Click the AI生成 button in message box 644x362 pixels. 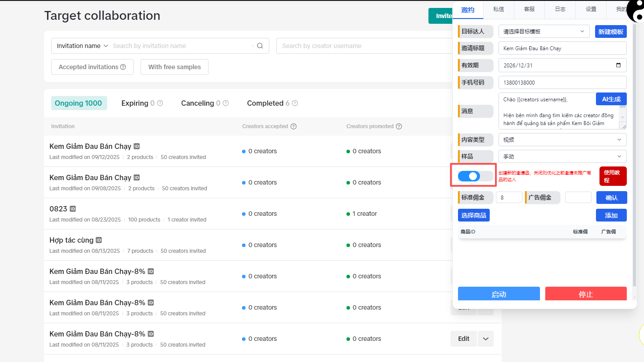(x=611, y=99)
